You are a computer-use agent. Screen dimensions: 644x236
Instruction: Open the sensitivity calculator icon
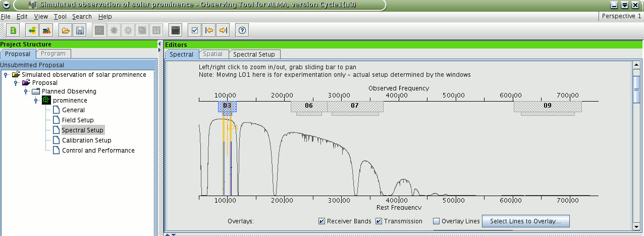tap(176, 30)
